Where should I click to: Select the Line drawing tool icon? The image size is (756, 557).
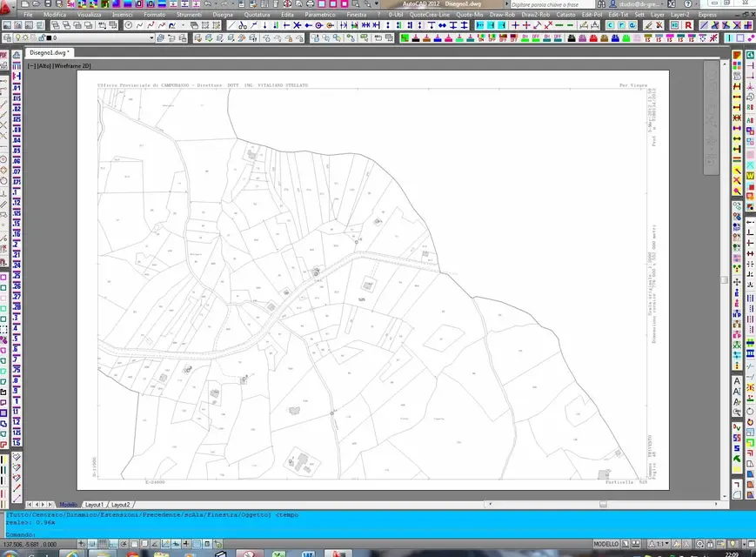pyautogui.click(x=231, y=25)
